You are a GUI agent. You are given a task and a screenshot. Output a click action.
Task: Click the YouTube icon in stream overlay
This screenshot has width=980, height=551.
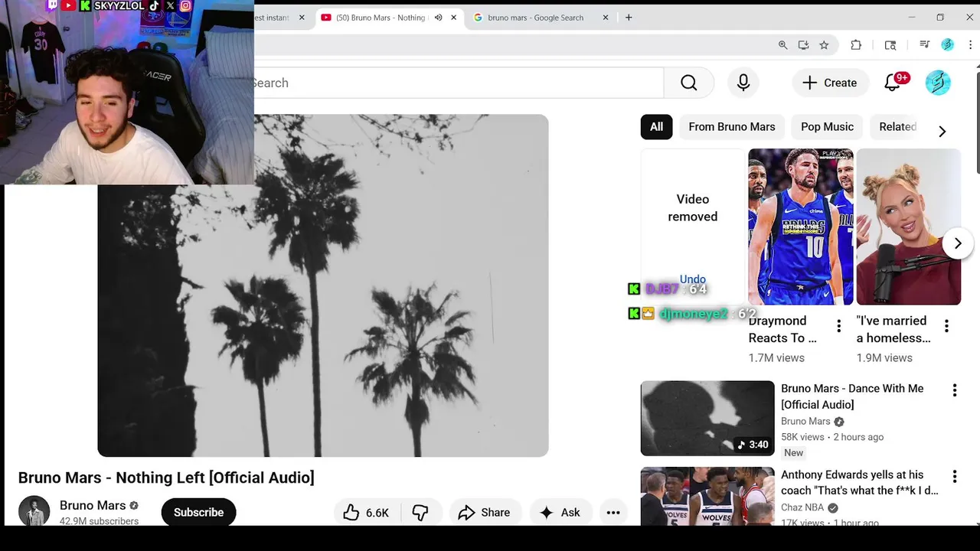(x=68, y=5)
